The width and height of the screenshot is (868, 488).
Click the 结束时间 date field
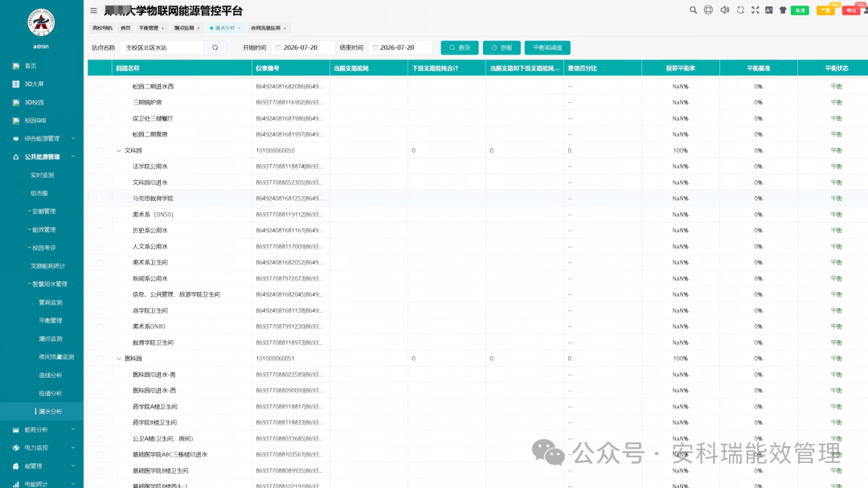click(400, 47)
